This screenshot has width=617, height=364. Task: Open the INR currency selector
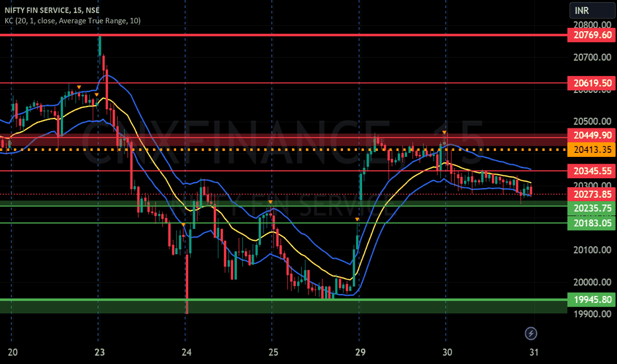point(593,10)
